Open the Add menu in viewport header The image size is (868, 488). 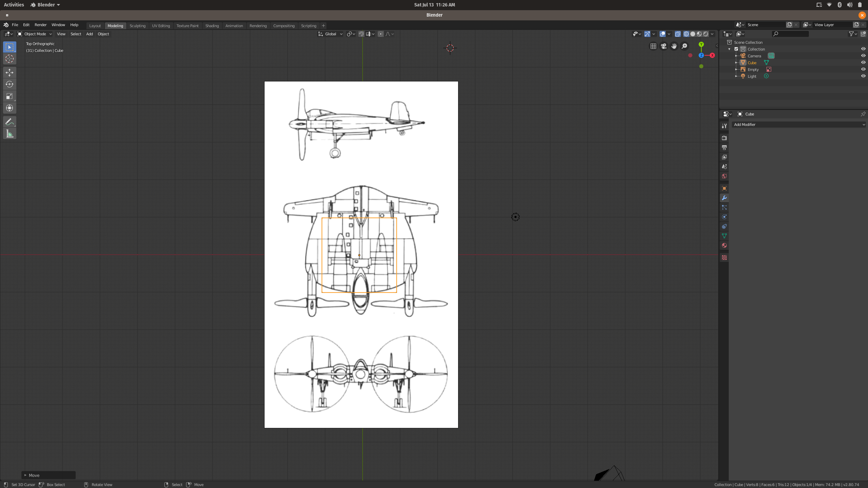coord(89,34)
